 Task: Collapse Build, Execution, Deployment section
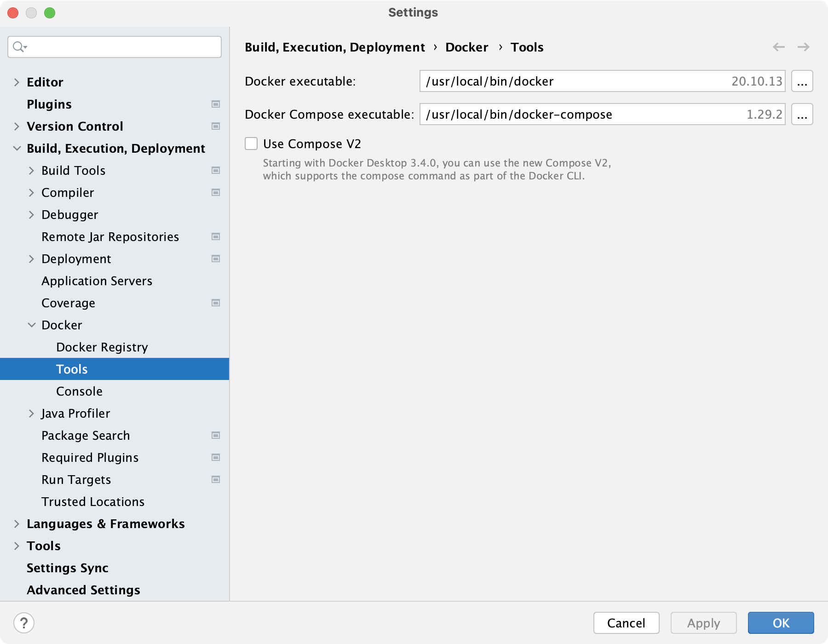[17, 149]
